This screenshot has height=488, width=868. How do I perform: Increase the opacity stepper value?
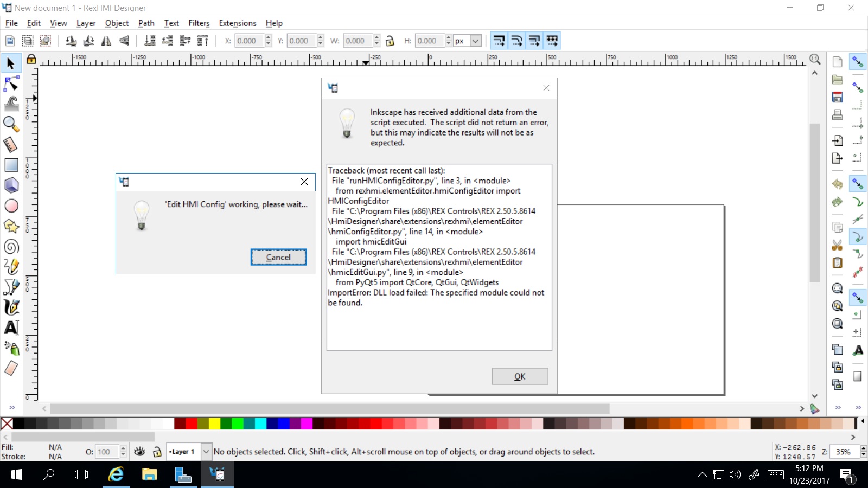tap(123, 448)
